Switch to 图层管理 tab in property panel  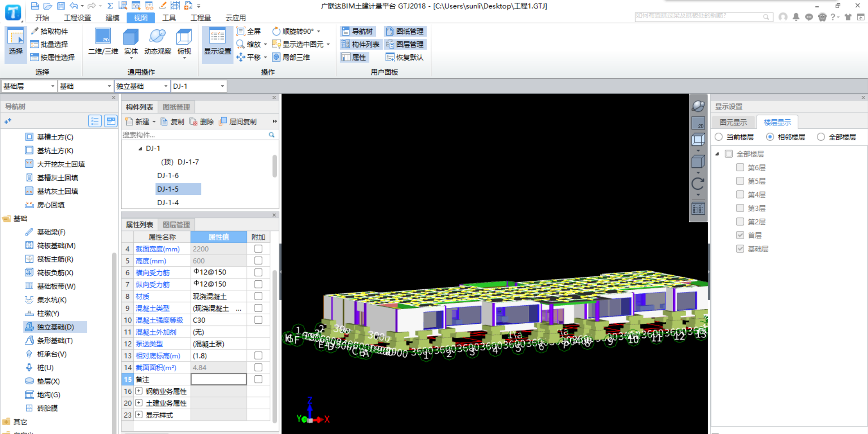coord(176,225)
